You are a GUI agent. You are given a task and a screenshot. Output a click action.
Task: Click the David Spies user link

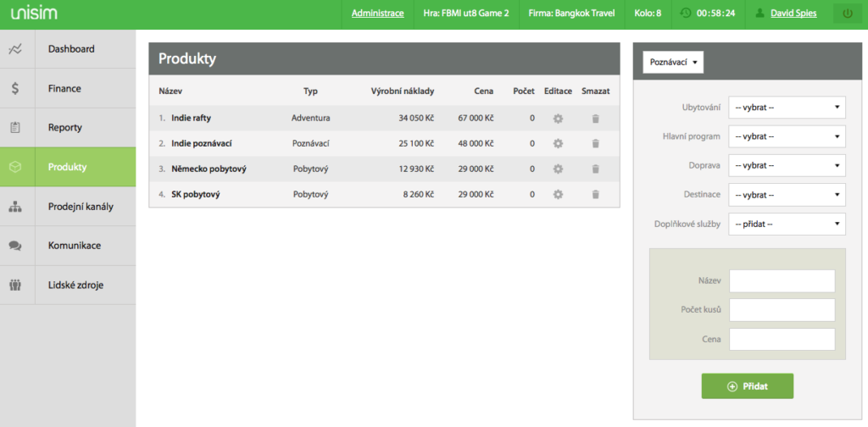point(793,14)
